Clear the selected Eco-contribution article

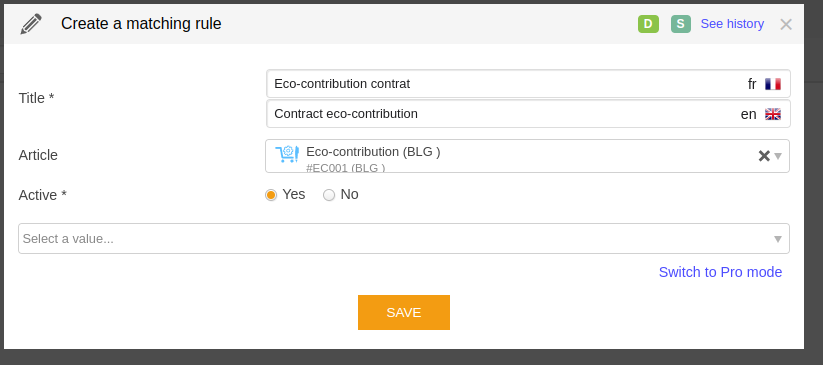tap(764, 155)
